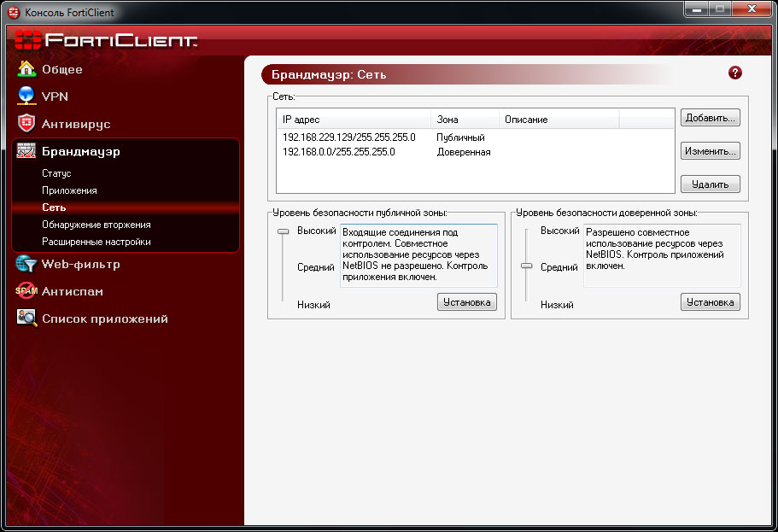Click the Изменить... button
Screen dimensions: 778x532
pyautogui.click(x=710, y=151)
